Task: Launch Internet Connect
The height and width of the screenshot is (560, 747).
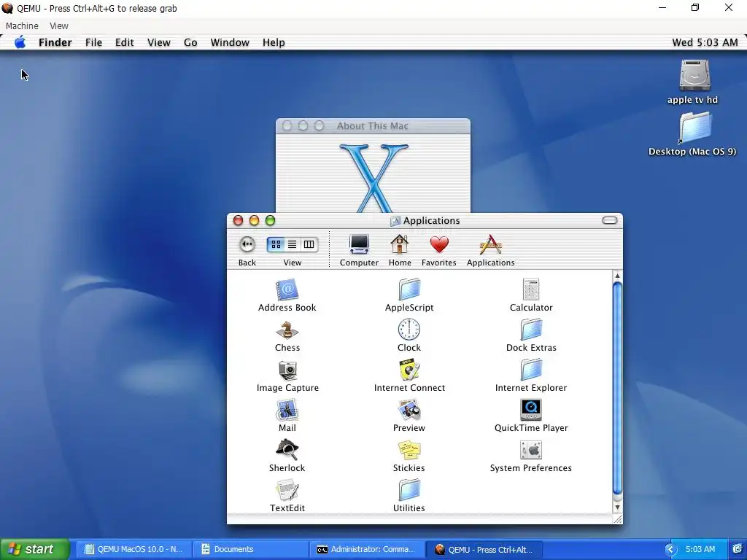Action: click(409, 370)
